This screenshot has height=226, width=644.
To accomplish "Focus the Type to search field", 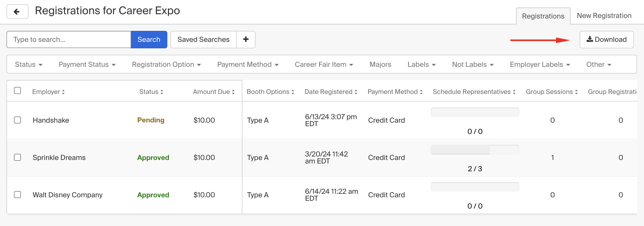I will [69, 39].
